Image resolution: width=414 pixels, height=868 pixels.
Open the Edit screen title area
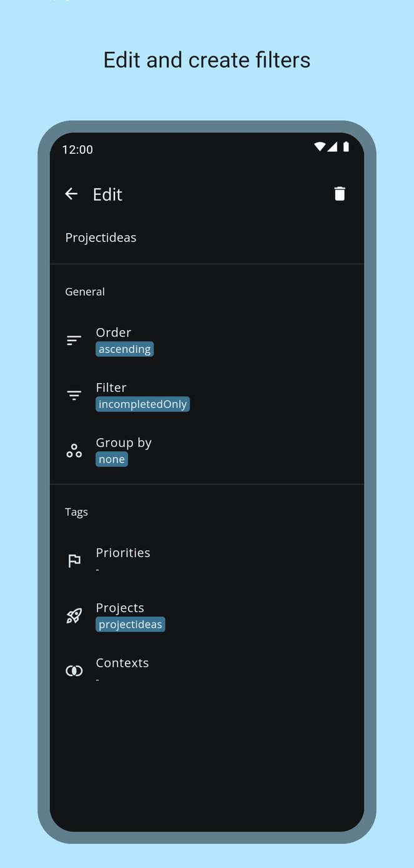pyautogui.click(x=107, y=194)
